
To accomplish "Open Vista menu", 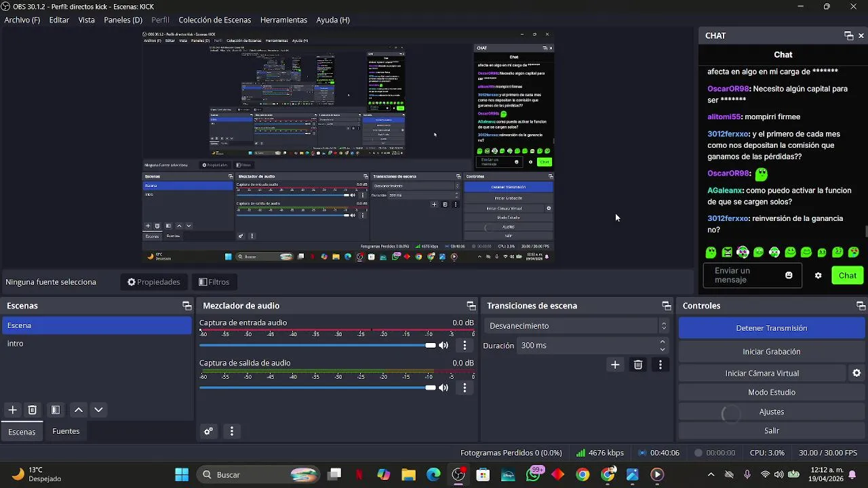I will pos(87,20).
